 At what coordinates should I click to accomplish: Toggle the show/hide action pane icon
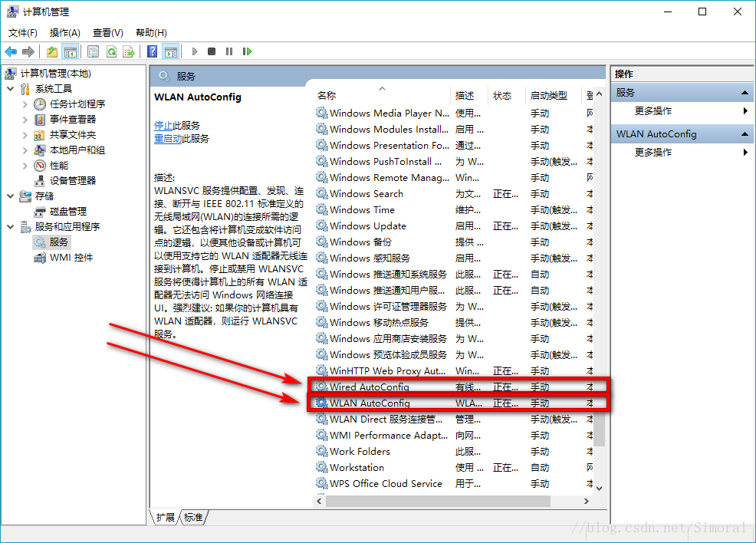pyautogui.click(x=171, y=51)
